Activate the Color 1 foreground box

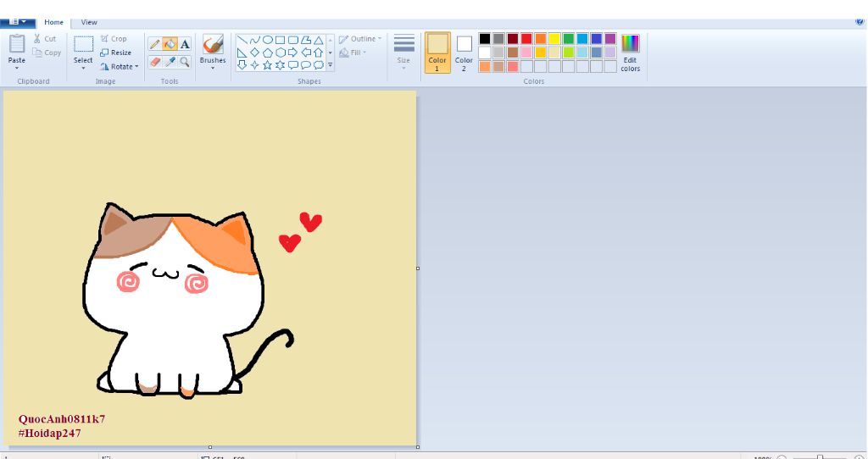tap(437, 53)
